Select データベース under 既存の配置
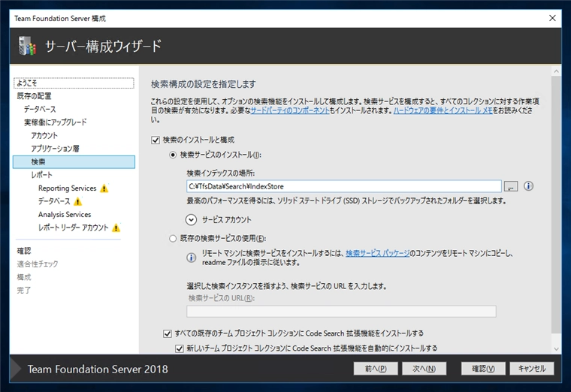The width and height of the screenshot is (571, 392). 40,109
